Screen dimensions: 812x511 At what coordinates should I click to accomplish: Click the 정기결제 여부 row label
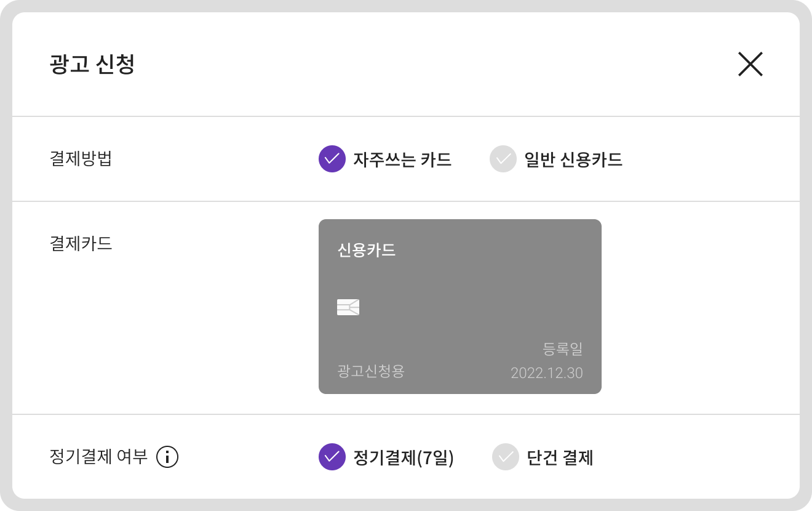98,457
